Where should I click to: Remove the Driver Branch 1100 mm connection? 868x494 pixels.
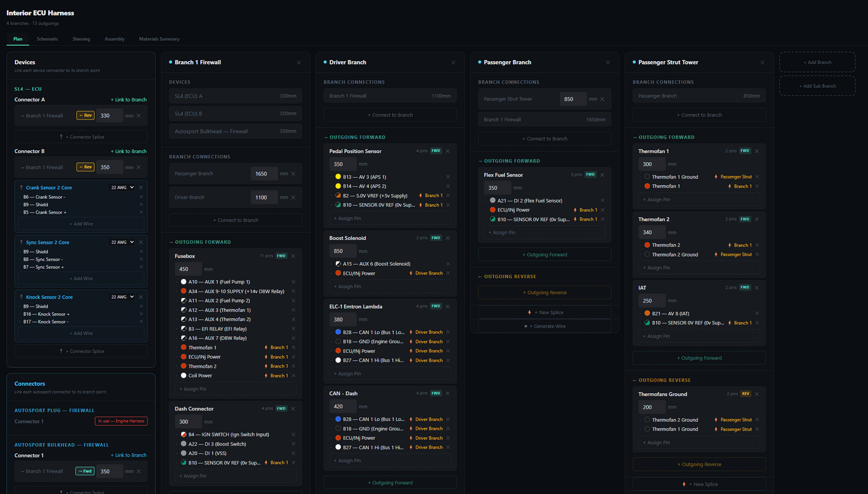coord(293,197)
